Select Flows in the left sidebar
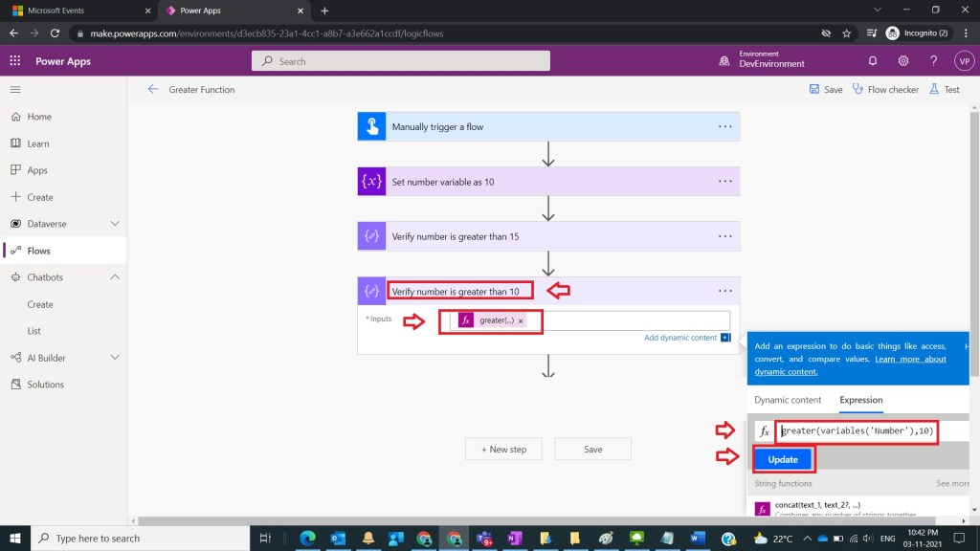980x551 pixels. [39, 251]
